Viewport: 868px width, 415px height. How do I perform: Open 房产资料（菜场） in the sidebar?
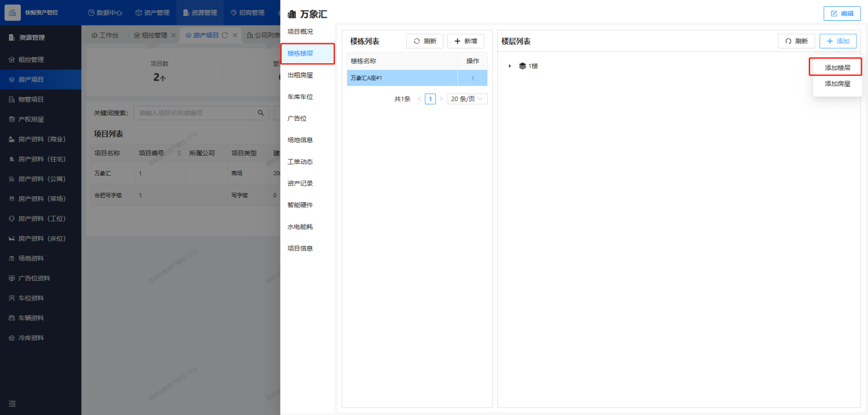[x=41, y=199]
